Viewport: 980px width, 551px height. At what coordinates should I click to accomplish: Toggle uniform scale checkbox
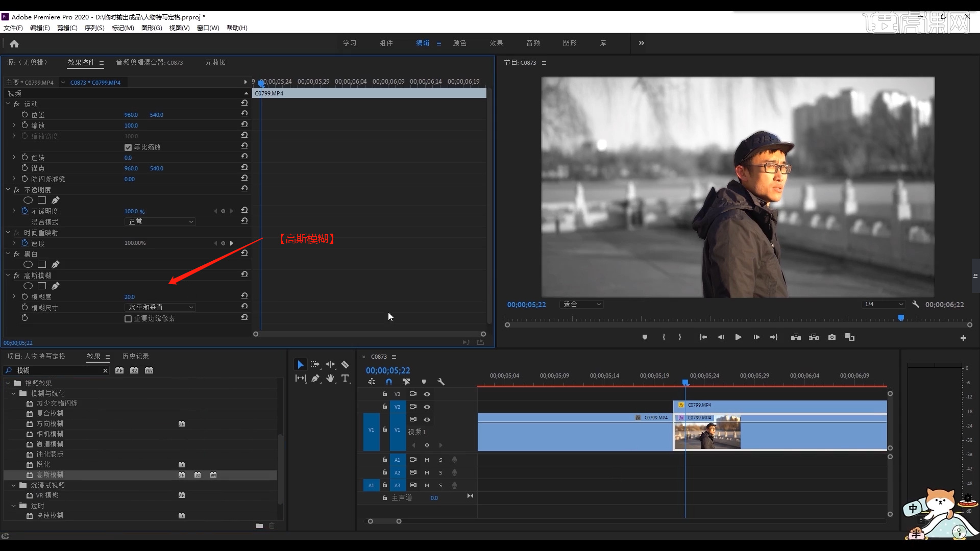click(128, 147)
